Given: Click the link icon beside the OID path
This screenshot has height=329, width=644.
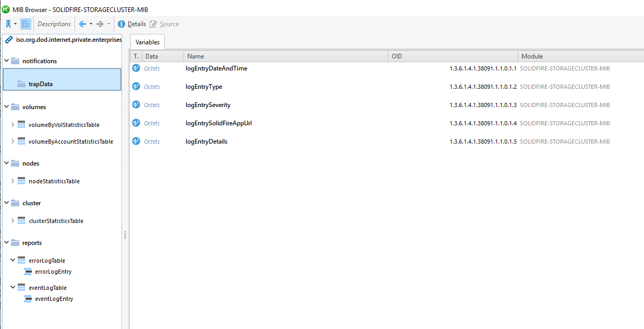Looking at the screenshot, I should (8, 40).
